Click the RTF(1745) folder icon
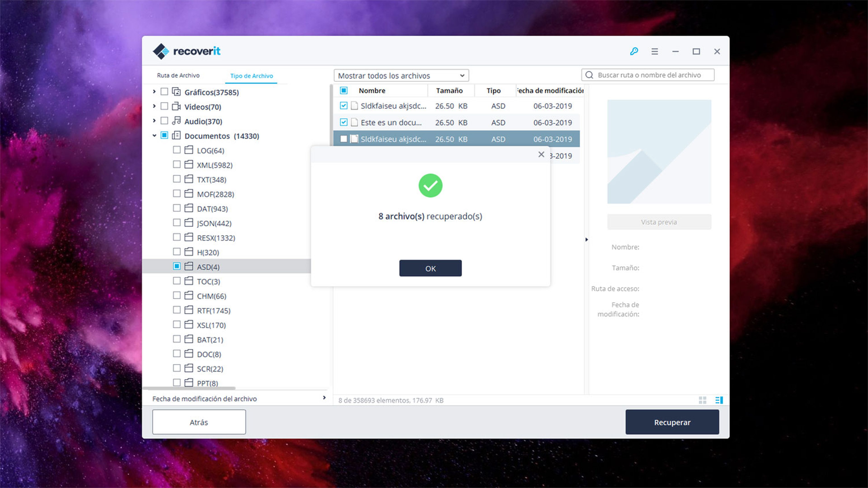Viewport: 868px width, 488px height. (189, 310)
